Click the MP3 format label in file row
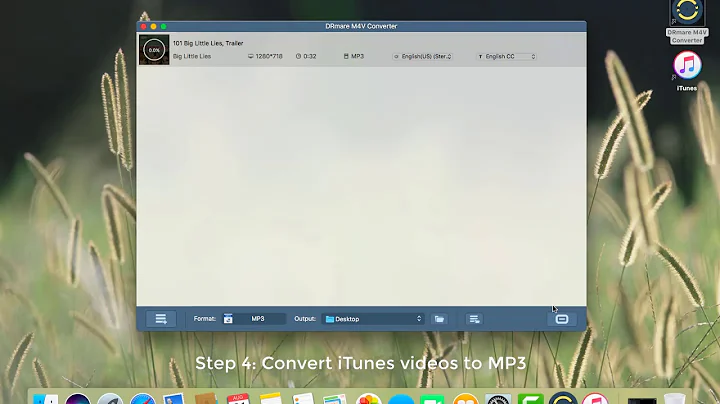Screen dimensions: 720x404 click(357, 56)
